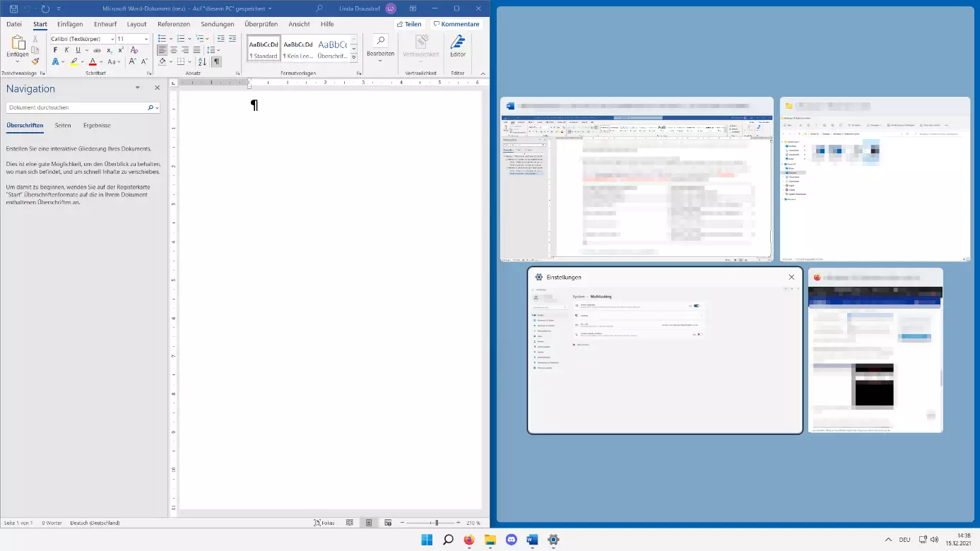
Task: Apply the Kein Leerraum style
Action: tap(297, 48)
